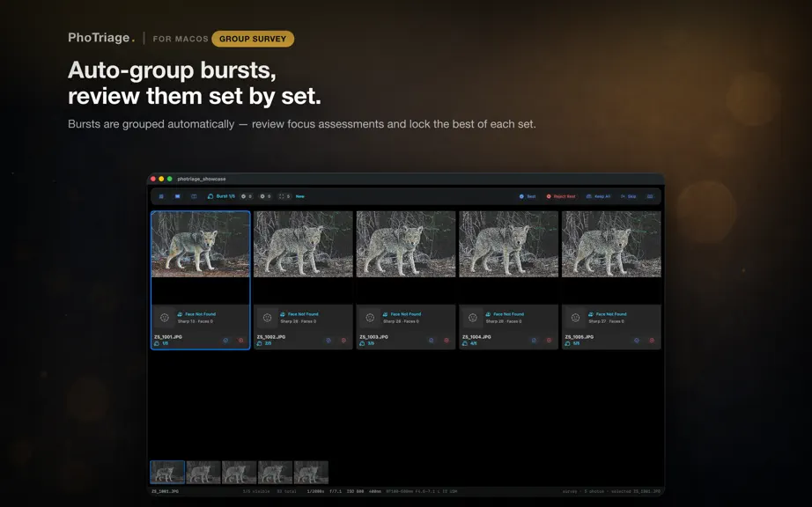Click the face placeholder icon on ZS_1003.JPG
The image size is (812, 507).
pos(370,318)
